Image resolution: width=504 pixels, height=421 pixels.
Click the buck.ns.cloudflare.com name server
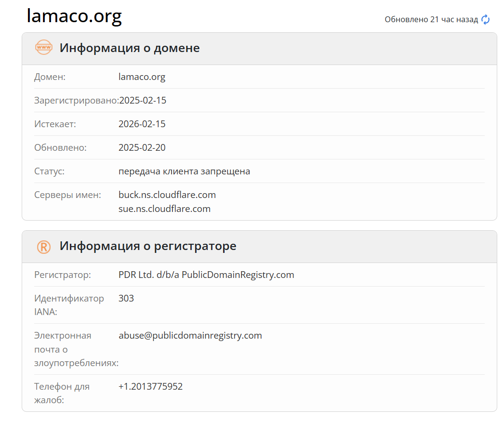(167, 195)
